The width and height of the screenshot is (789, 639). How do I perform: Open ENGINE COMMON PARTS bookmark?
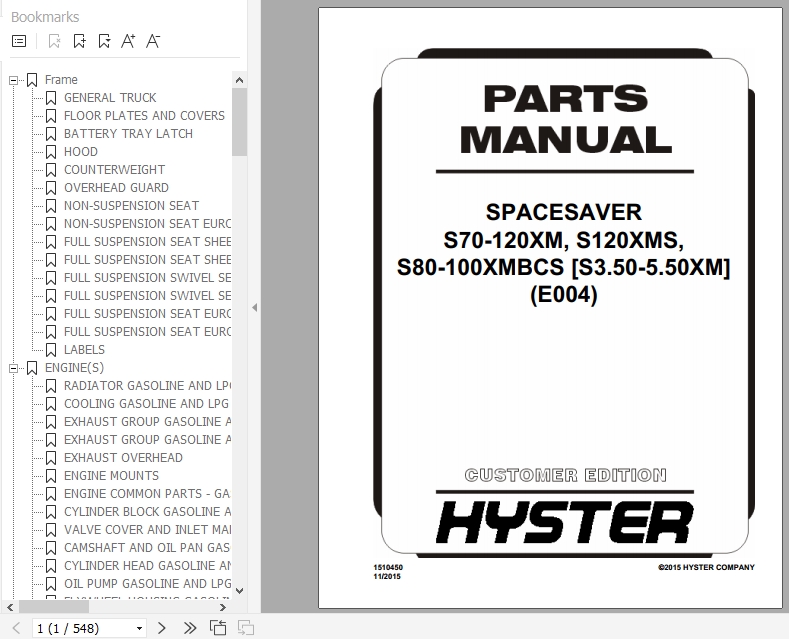coord(147,494)
